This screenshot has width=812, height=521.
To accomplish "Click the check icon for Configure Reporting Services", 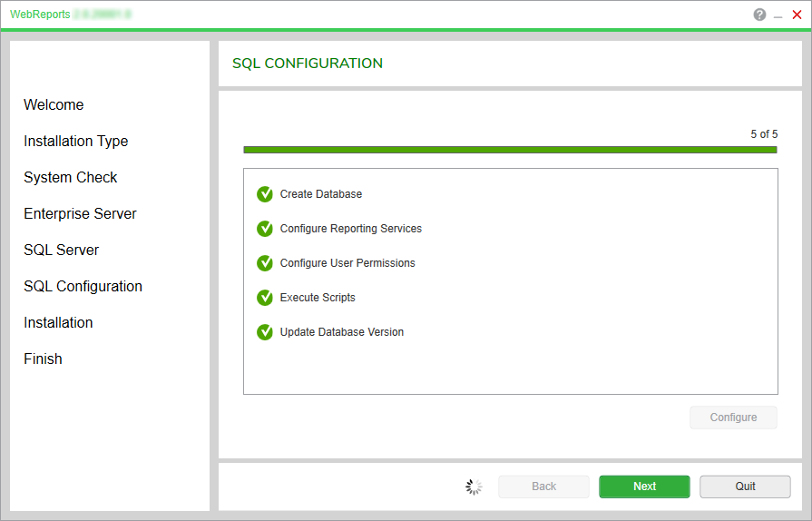I will point(265,229).
